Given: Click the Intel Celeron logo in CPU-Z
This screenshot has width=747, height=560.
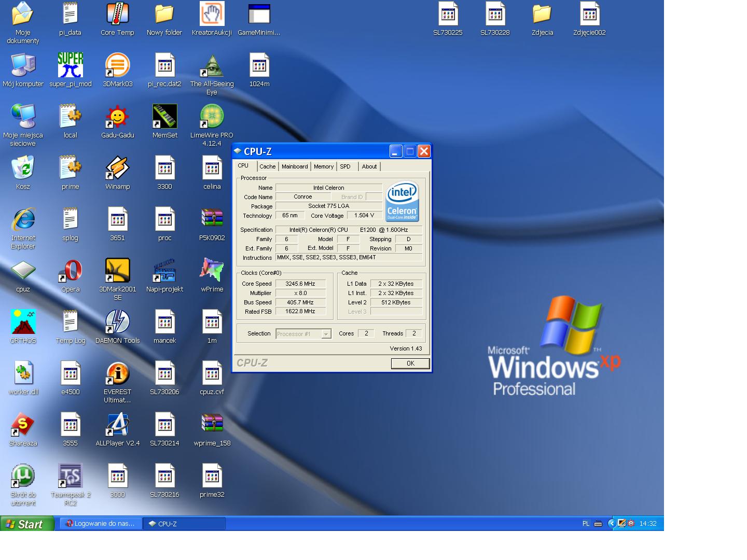Looking at the screenshot, I should click(402, 201).
